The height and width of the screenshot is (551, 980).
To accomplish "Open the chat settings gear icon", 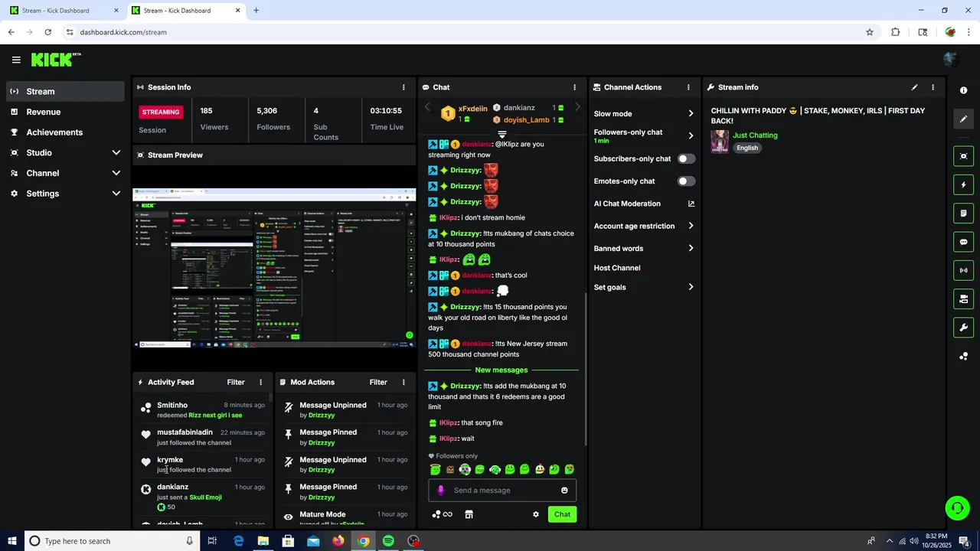I will point(536,514).
